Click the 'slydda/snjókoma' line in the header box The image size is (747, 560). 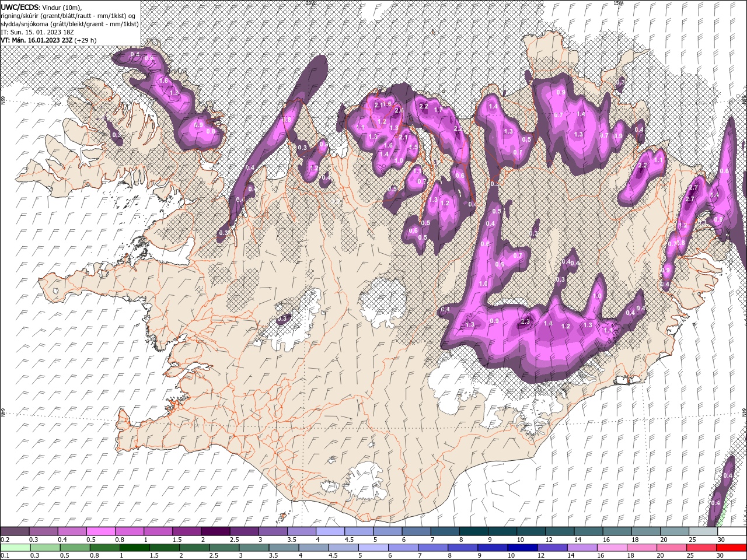pyautogui.click(x=69, y=24)
